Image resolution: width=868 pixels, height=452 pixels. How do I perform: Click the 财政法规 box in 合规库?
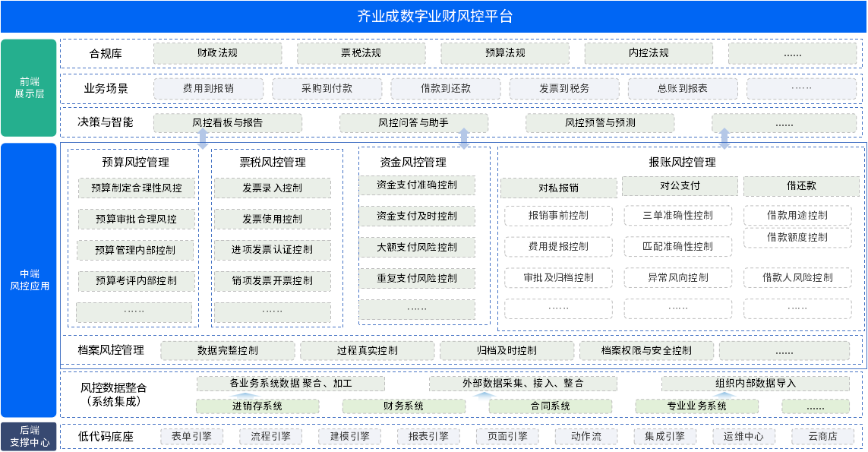point(217,53)
